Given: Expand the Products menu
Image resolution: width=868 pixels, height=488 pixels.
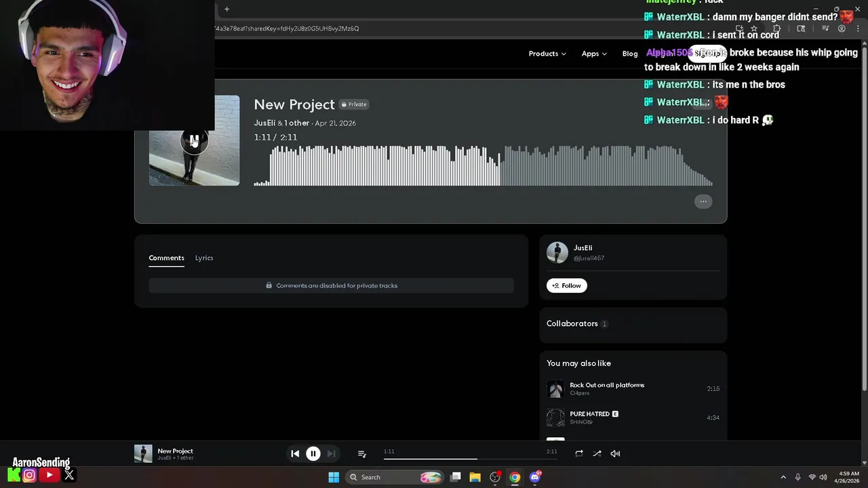Looking at the screenshot, I should pyautogui.click(x=547, y=54).
